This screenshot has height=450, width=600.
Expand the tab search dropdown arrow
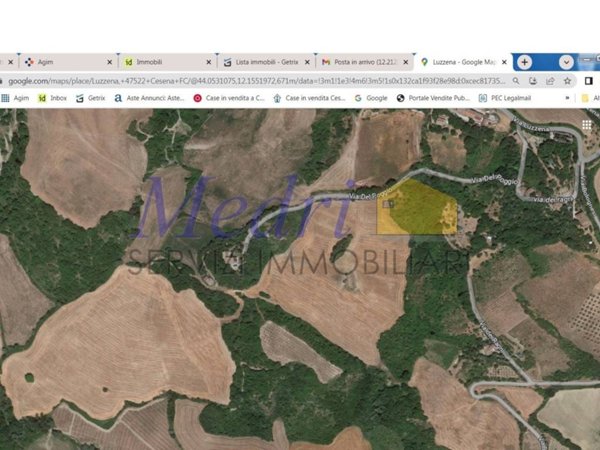(566, 62)
